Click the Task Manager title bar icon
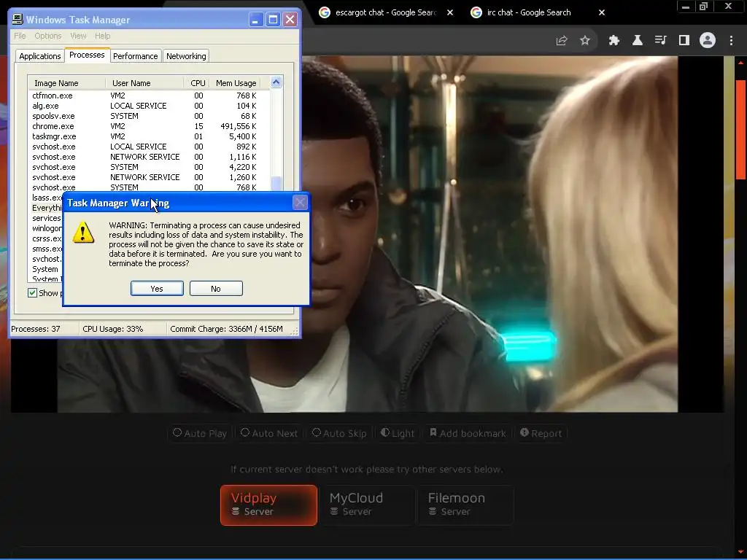This screenshot has height=560, width=747. 18,19
